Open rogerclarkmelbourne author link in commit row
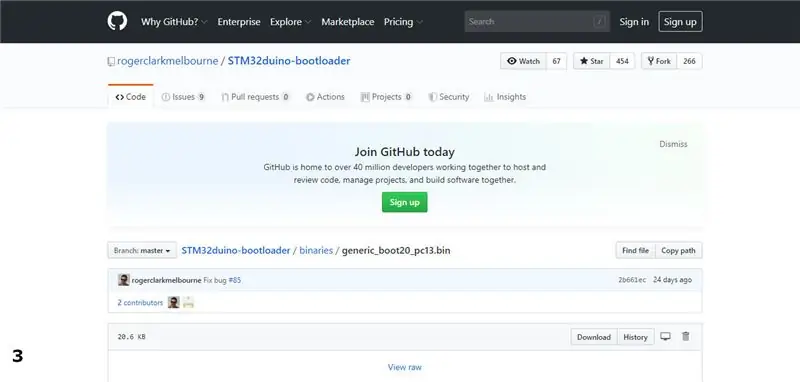The height and width of the screenshot is (382, 800). tap(166, 280)
